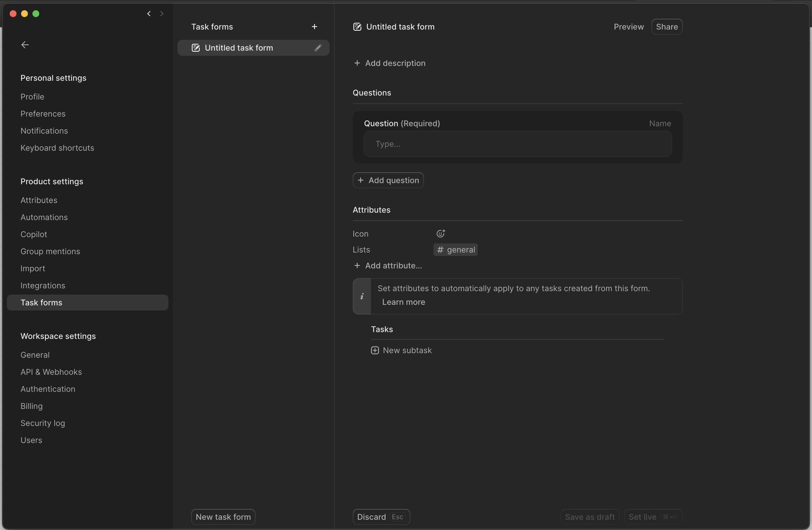This screenshot has height=530, width=812.
Task: Click the Learn more link in attributes info
Action: click(403, 302)
